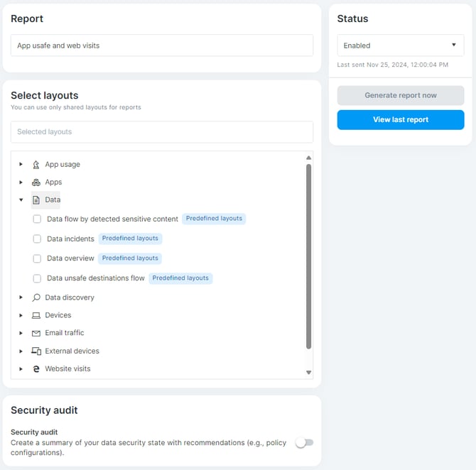Click the Data discovery magnifier icon

tap(36, 297)
